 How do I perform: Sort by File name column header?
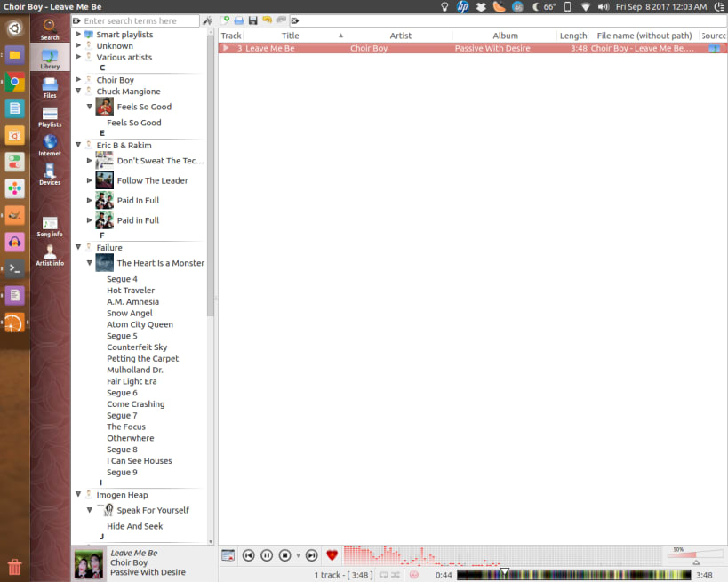click(x=644, y=36)
